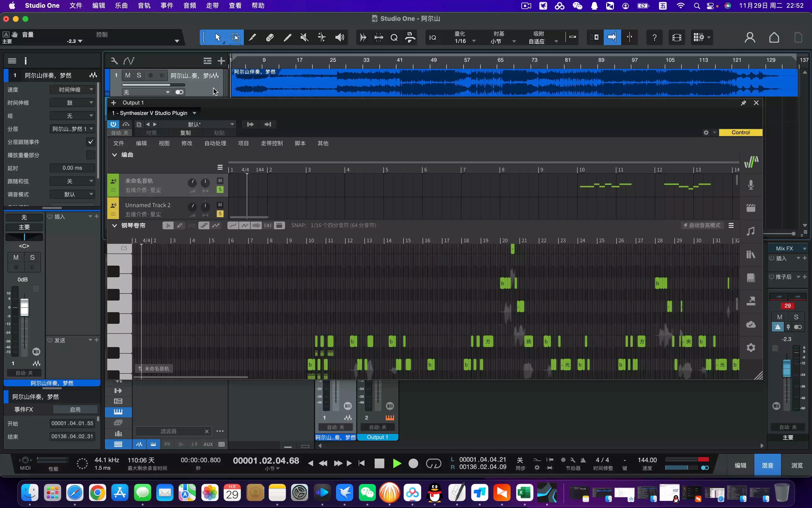
Task: Solo the main output channel
Action: pyautogui.click(x=796, y=317)
